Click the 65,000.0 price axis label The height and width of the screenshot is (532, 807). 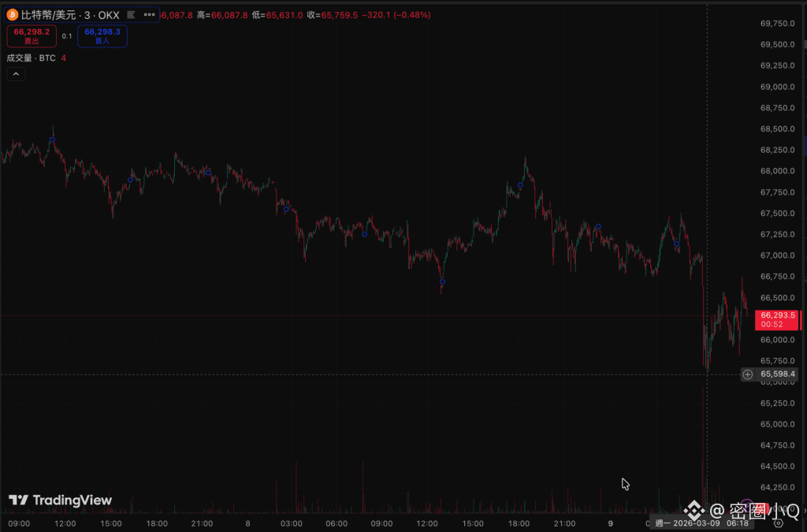pos(777,424)
